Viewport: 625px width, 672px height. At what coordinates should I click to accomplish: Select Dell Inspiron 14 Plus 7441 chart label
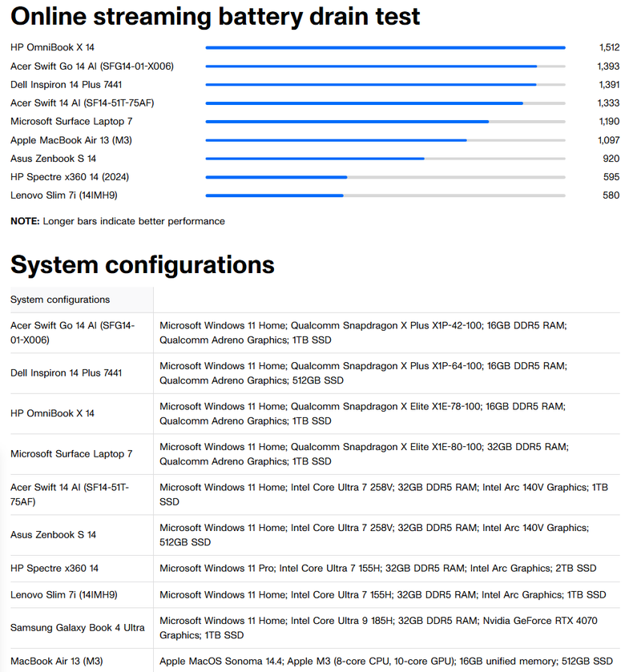pyautogui.click(x=66, y=84)
